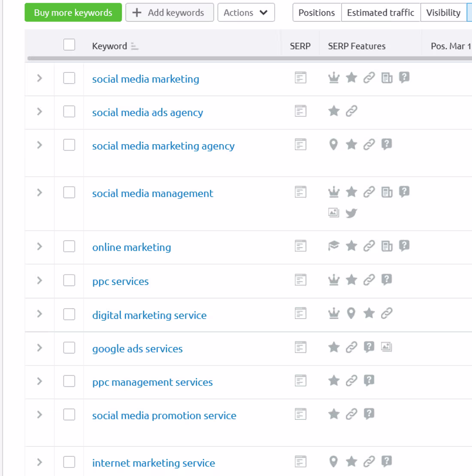This screenshot has width=472, height=476.
Task: Expand the online marketing keyword row
Action: 39,246
